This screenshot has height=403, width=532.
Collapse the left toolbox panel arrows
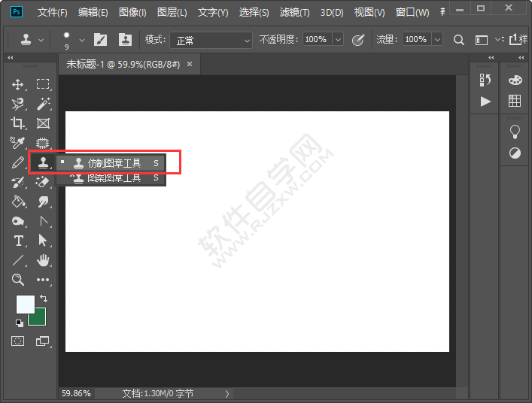click(11, 58)
